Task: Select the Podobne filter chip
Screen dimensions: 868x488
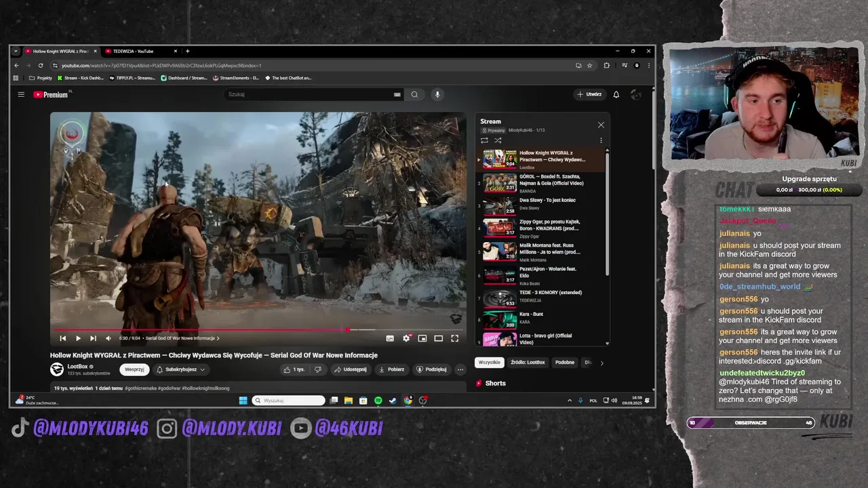Action: (565, 363)
